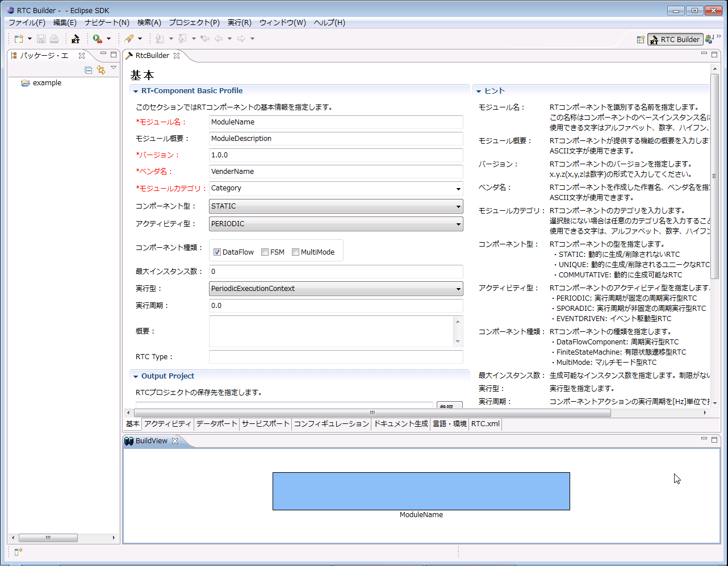728x566 pixels.
Task: Switch to the データポート tab
Action: [x=217, y=424]
